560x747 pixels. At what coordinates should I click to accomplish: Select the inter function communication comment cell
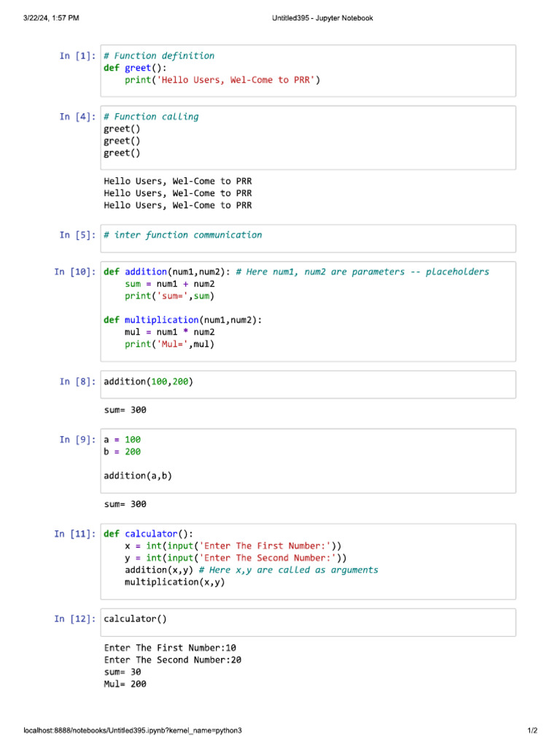[308, 239]
